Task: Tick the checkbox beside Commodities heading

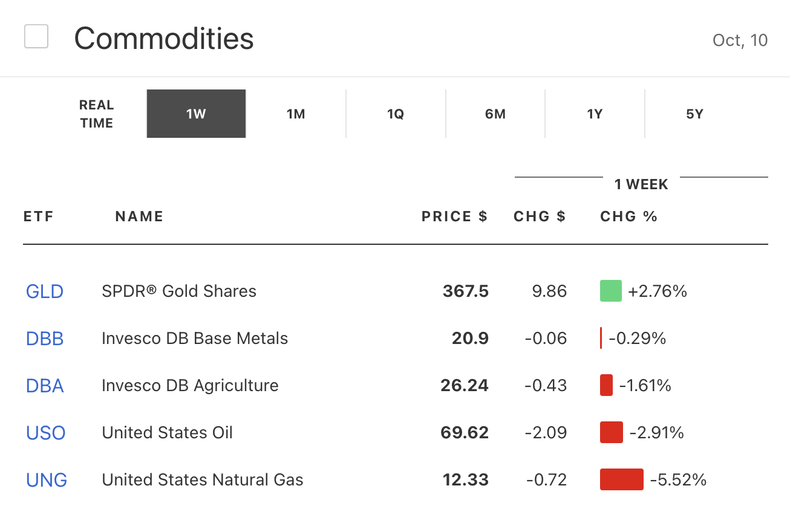Action: click(36, 37)
